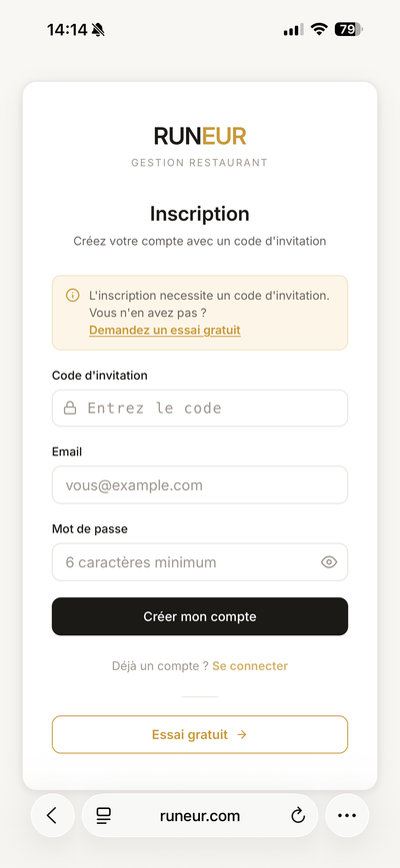Open the Demandez un essai gratuit link
Screen dimensions: 400x868
[x=165, y=331]
